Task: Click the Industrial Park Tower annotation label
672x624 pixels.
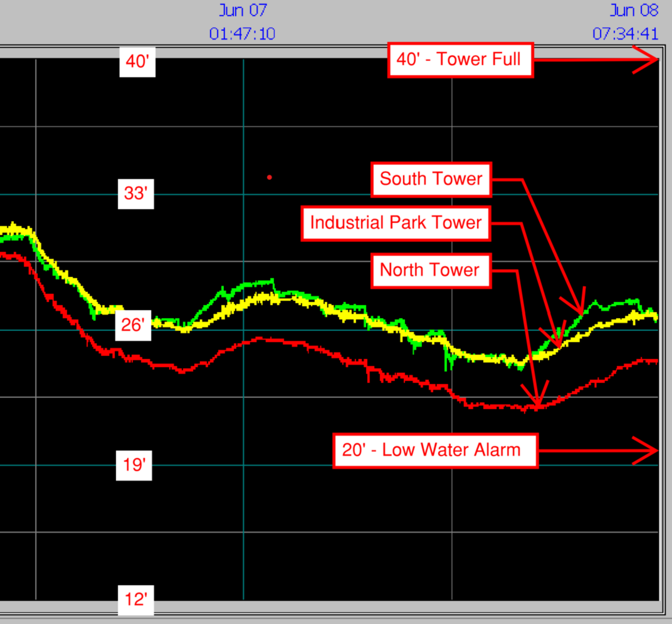Action: tap(395, 223)
